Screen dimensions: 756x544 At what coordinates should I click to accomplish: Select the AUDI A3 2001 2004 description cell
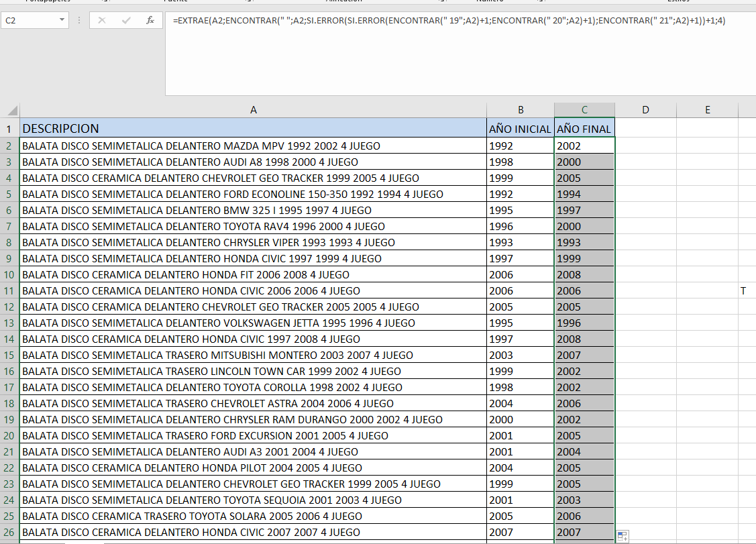(x=253, y=451)
